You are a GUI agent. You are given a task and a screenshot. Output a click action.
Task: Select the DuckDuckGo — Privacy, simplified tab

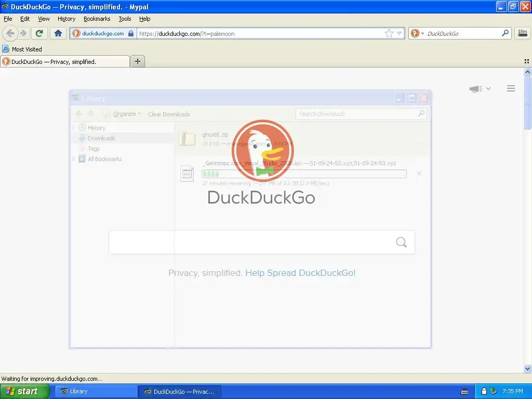pos(65,61)
